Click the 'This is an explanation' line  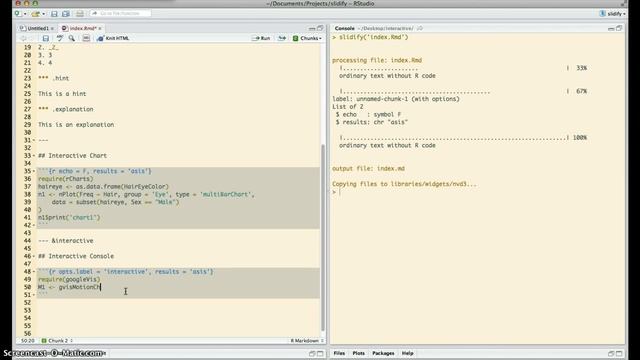(x=76, y=124)
